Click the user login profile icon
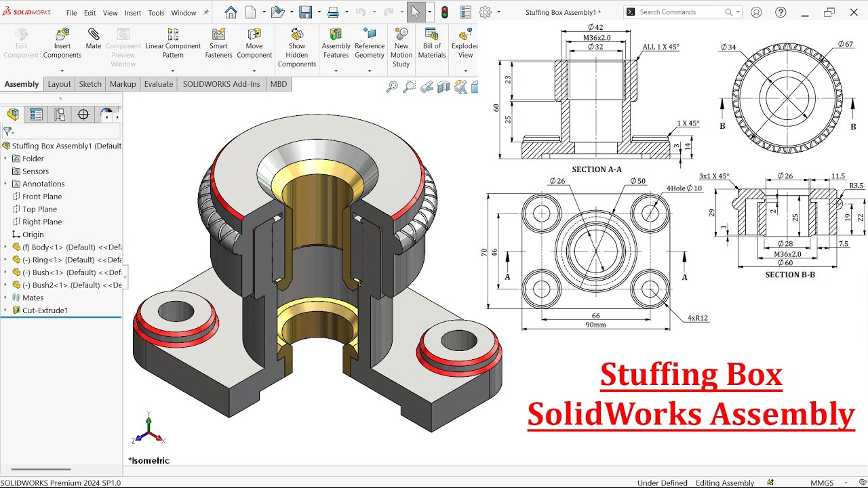This screenshot has height=488, width=868. click(x=756, y=12)
